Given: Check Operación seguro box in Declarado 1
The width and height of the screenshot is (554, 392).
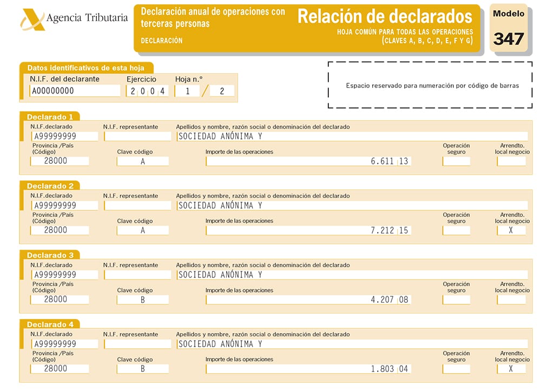Looking at the screenshot, I should click(x=456, y=161).
